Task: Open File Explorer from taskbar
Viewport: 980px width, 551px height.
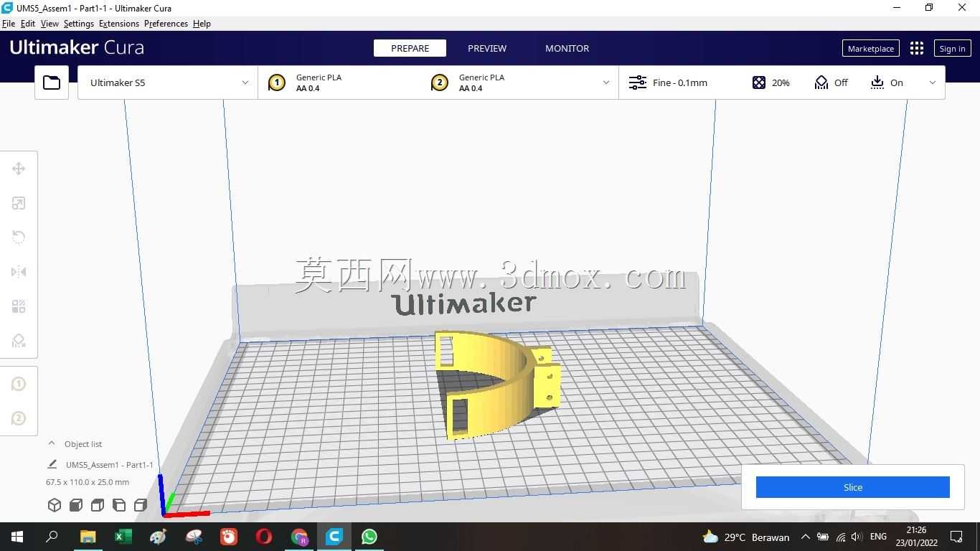Action: tap(88, 537)
